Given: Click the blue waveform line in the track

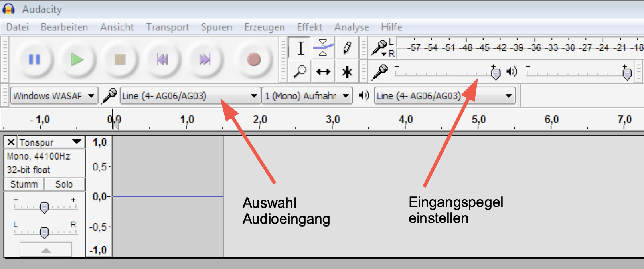Looking at the screenshot, I should pos(168,196).
